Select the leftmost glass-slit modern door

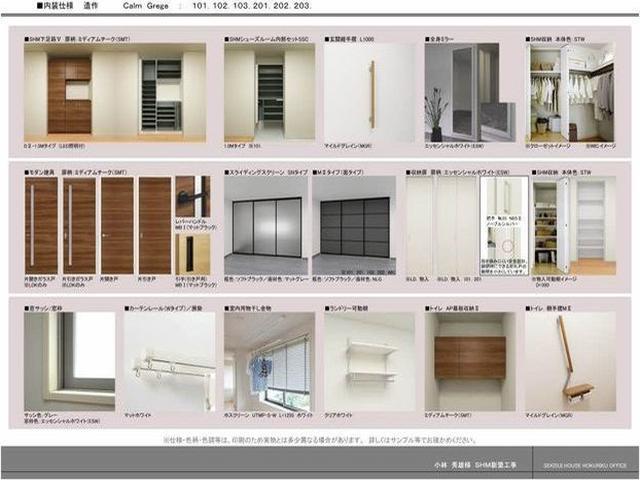click(41, 225)
